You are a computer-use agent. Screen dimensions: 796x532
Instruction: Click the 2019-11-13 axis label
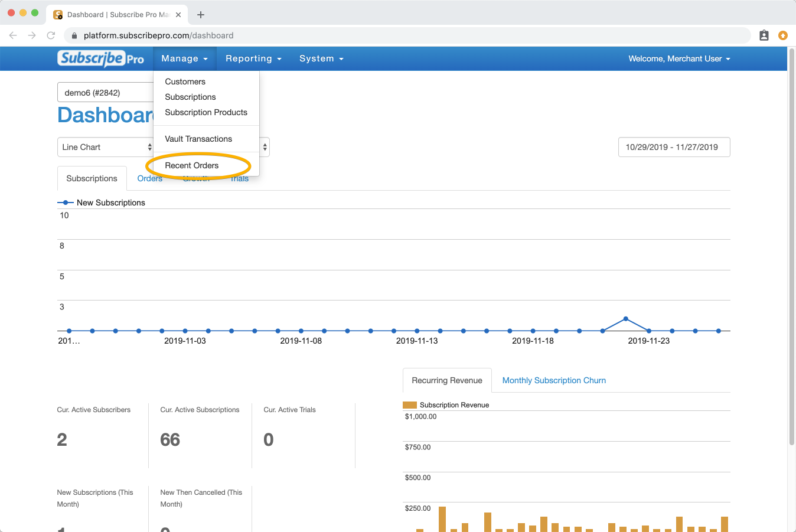(417, 341)
